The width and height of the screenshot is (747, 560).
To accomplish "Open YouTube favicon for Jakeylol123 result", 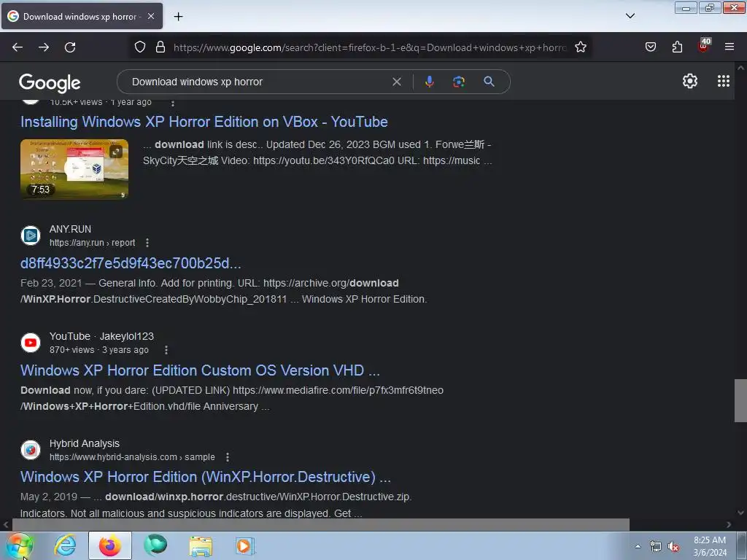I will tap(31, 343).
